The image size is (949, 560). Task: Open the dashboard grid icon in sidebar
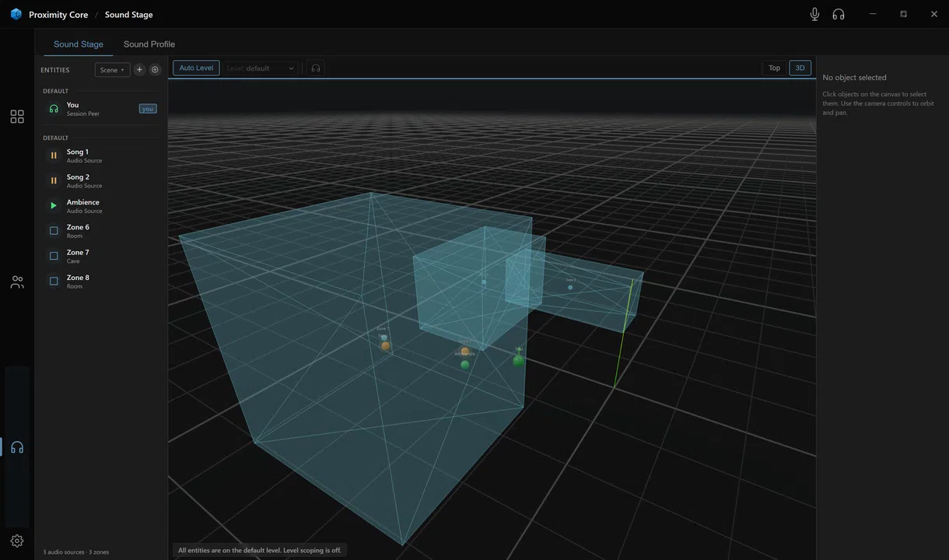tap(17, 117)
